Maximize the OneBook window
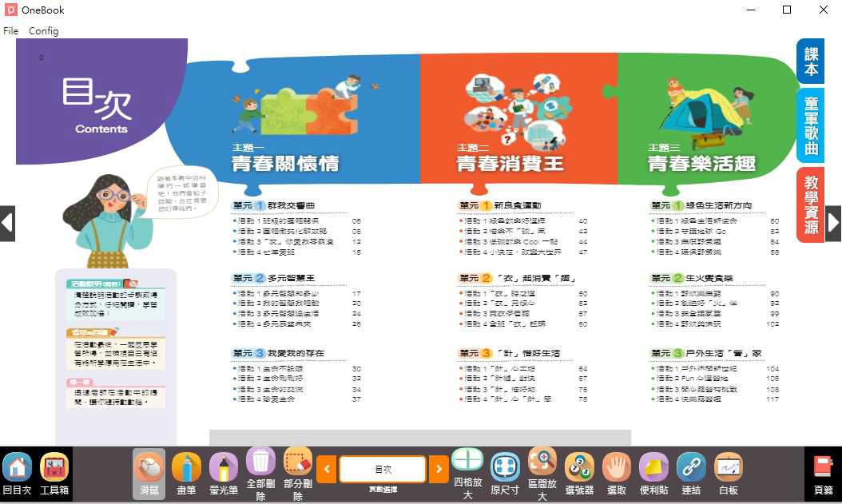Screen dimensions: 842x504 coord(787,10)
